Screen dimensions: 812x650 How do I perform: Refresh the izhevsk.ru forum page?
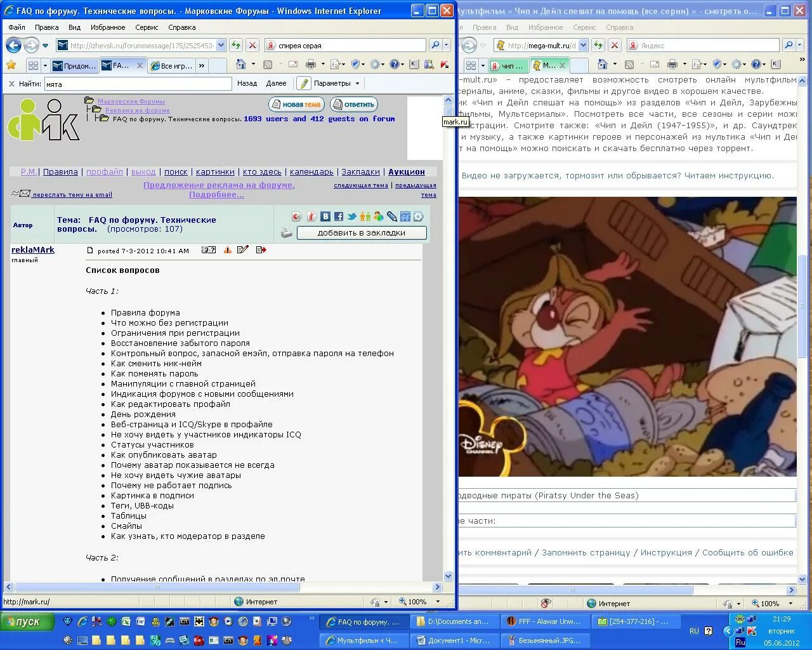coord(236,45)
